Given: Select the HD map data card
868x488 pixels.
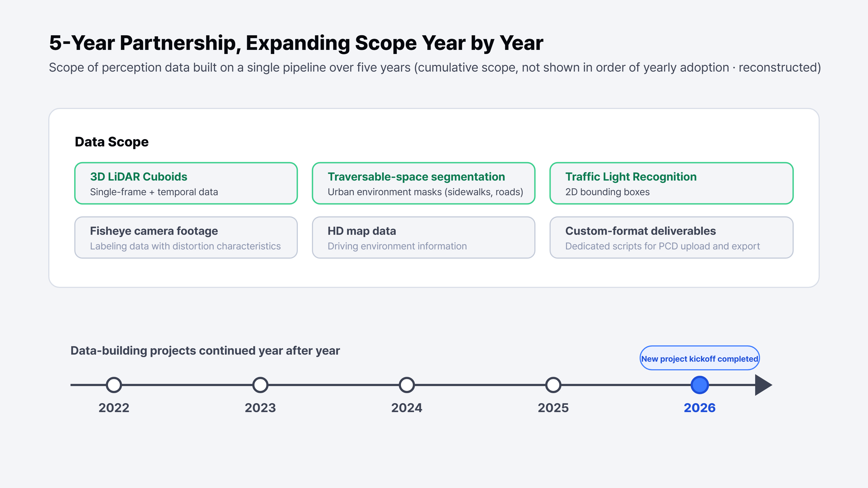Looking at the screenshot, I should pyautogui.click(x=423, y=237).
